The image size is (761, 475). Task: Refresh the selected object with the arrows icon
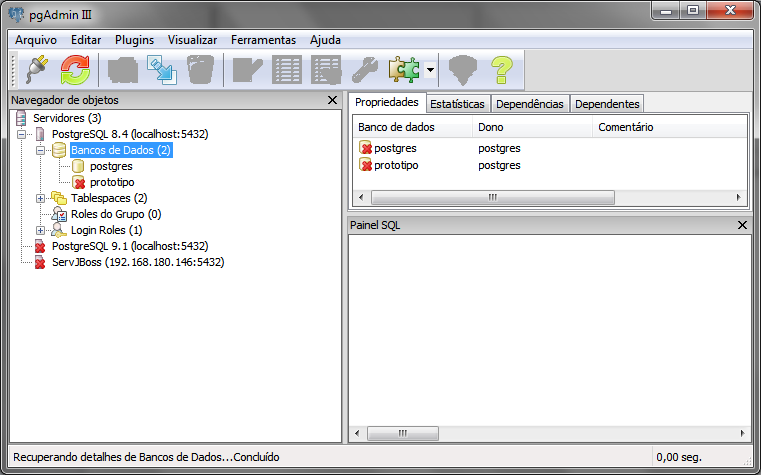tap(75, 70)
